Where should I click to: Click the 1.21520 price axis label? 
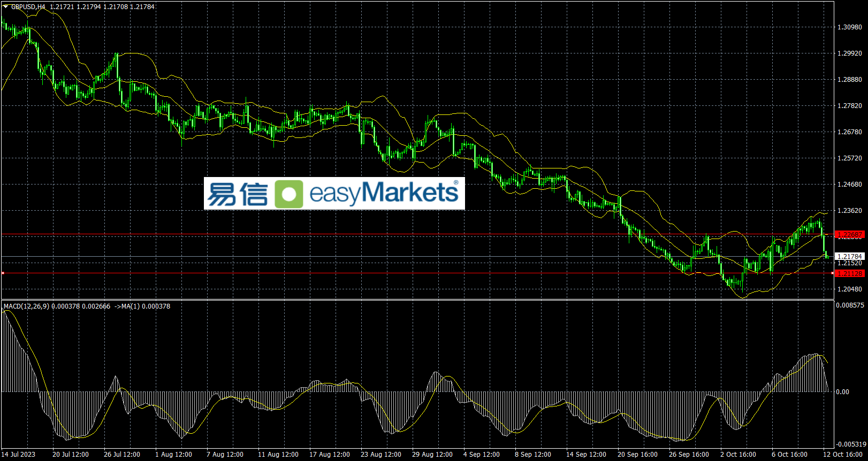click(x=850, y=263)
